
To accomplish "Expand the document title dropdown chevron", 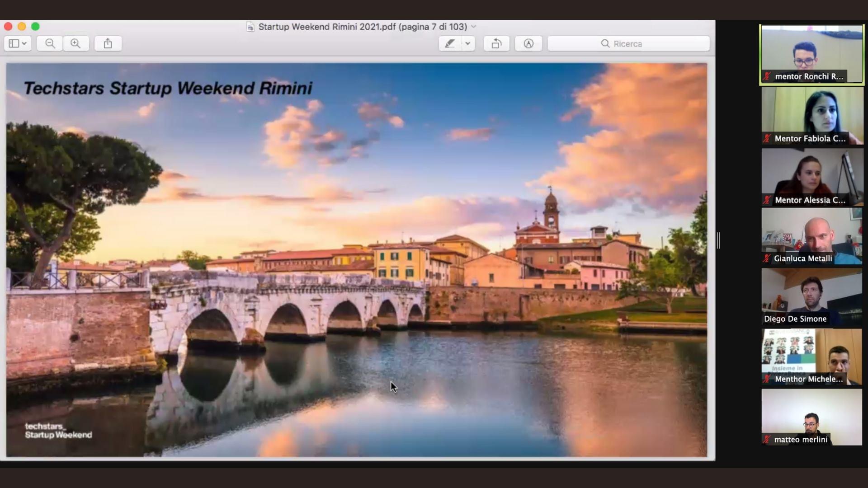I will [x=474, y=27].
